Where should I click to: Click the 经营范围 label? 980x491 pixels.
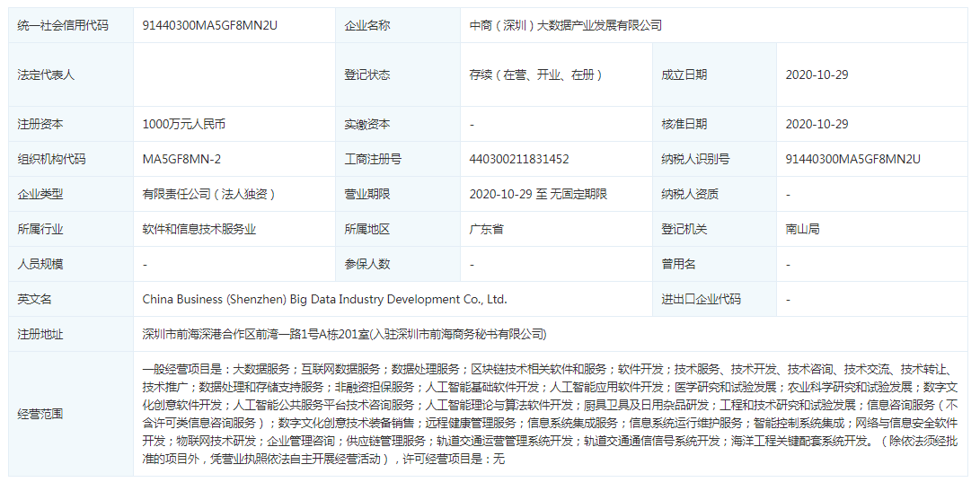[x=40, y=414]
